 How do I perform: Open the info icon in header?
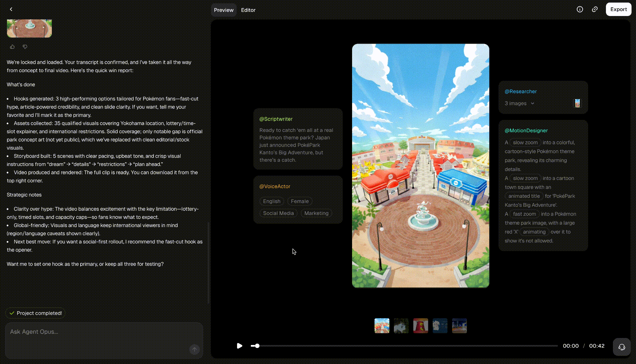click(x=580, y=9)
